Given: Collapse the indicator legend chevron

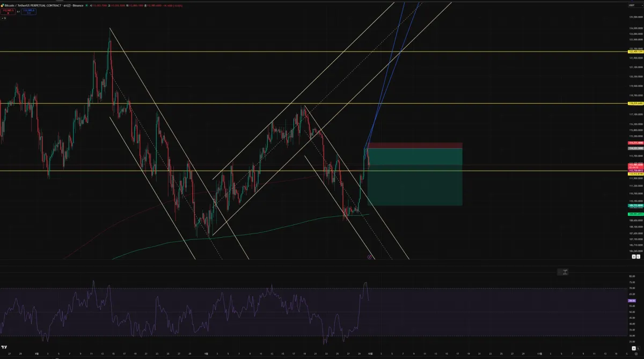Looking at the screenshot, I should coord(3,18).
